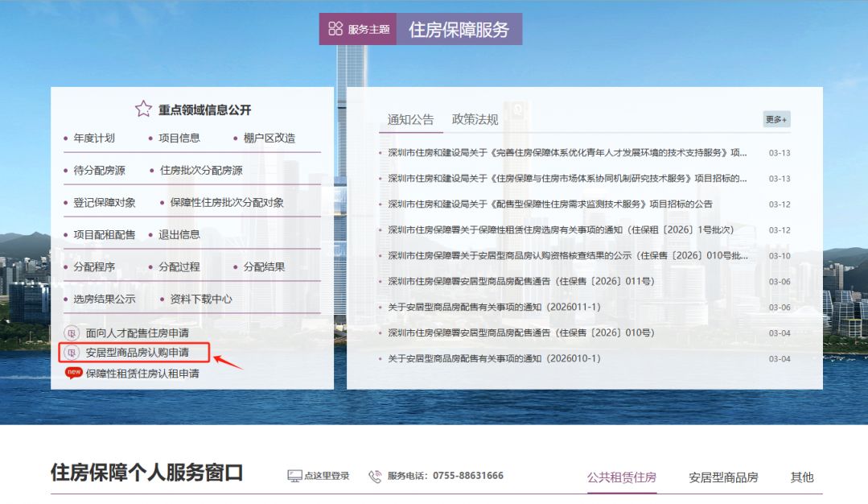Click the circular icon before 安居型商品房认购申请

pos(72,353)
